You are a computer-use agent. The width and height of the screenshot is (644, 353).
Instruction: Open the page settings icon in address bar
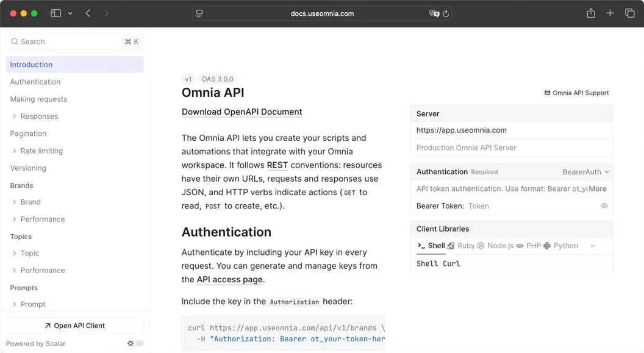pyautogui.click(x=199, y=13)
